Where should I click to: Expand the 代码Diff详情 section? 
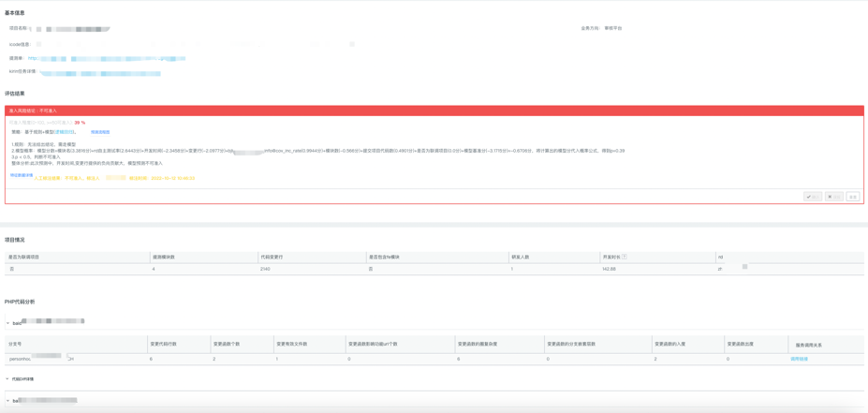(x=7, y=379)
